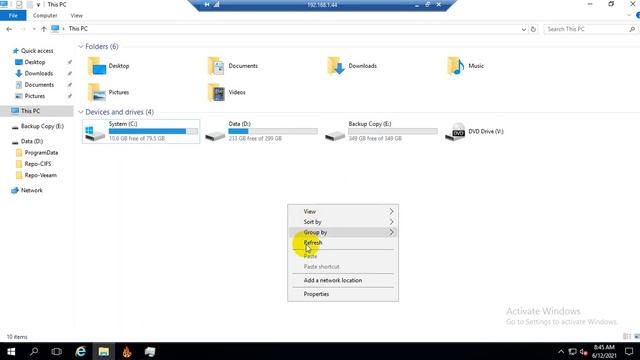Open ProgramData folder in navigation pane
Screen dimensions: 640x360
coord(41,153)
